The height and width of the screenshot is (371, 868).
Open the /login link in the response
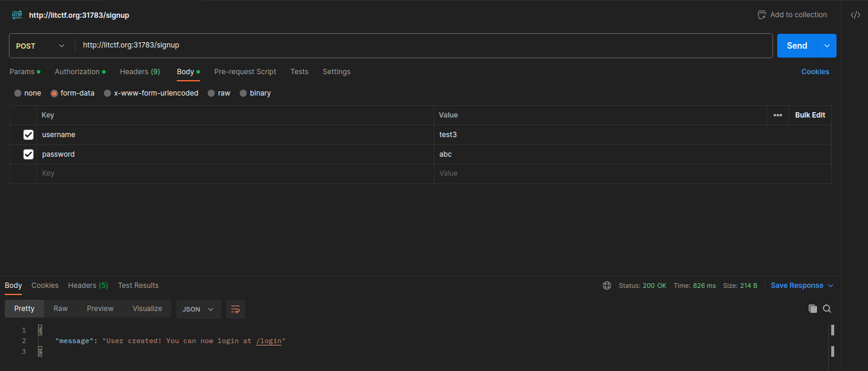point(269,341)
